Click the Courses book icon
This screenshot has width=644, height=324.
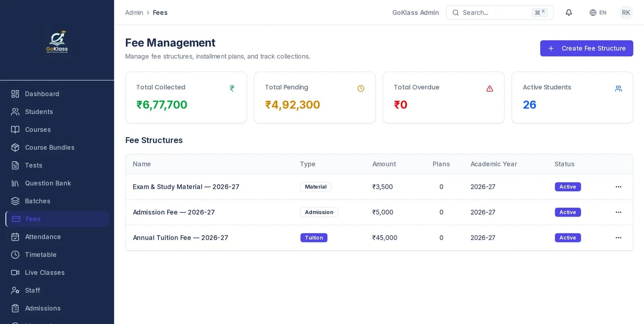coord(15,129)
